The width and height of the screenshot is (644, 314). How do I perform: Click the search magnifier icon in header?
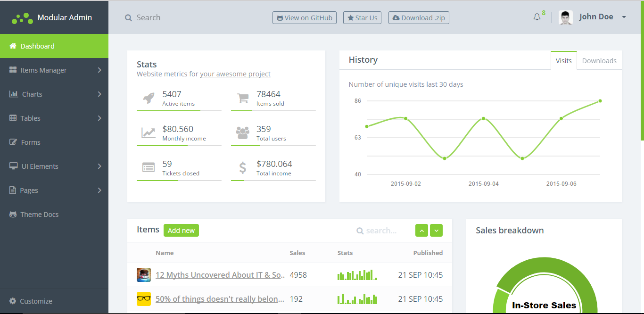128,18
